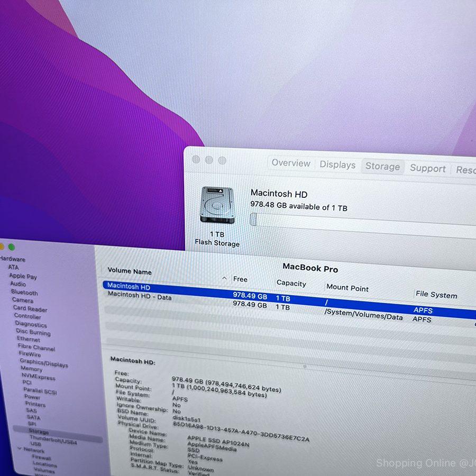Click the "978.49 GB (978,494,746,624 bytes)" value
This screenshot has height=476, width=476.
click(x=226, y=384)
